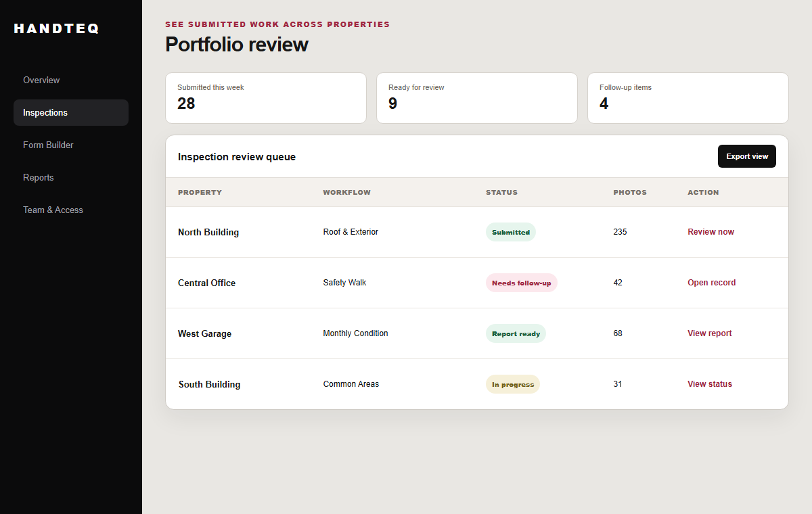Screen dimensions: 812x514
Task: Click the WORKFLOW column header
Action: 347,192
